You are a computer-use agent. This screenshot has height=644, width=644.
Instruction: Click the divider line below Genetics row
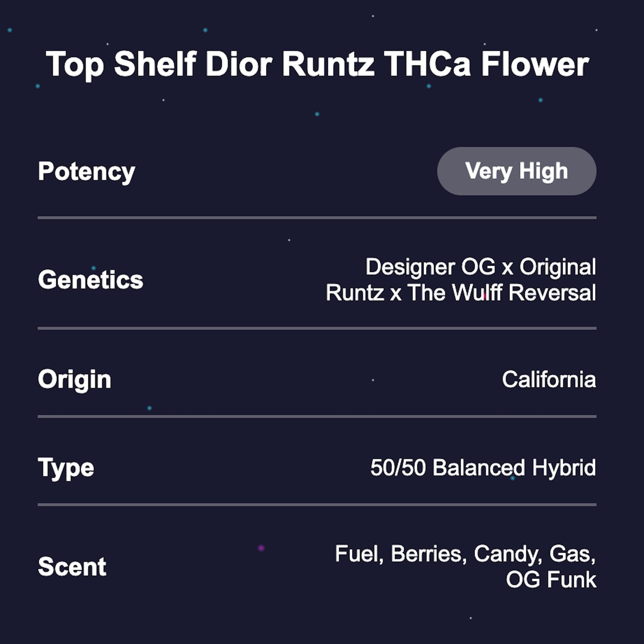(317, 328)
